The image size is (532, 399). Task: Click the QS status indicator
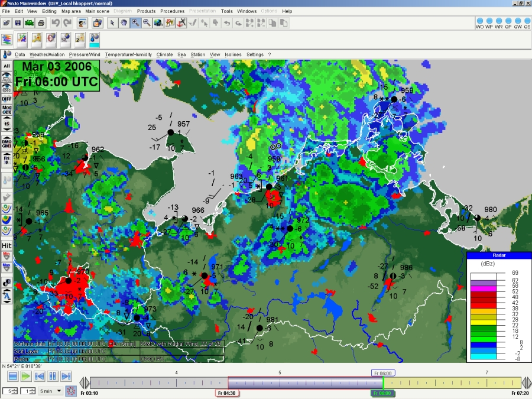pos(527,23)
